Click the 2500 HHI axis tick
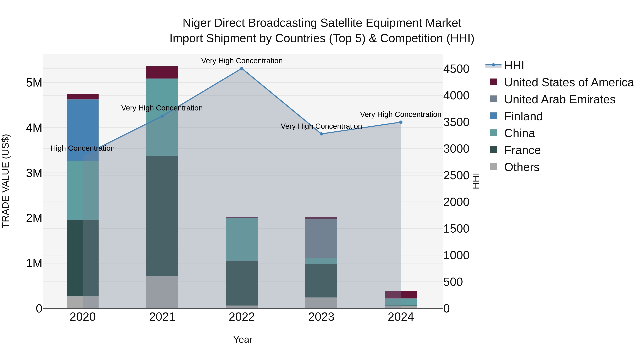Screen dimensions: 644x362 tap(457, 175)
